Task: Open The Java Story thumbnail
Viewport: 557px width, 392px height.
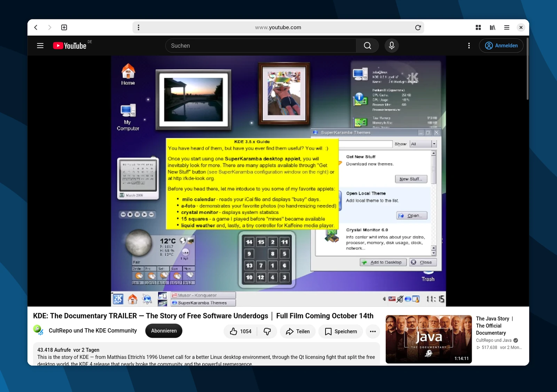Action: click(x=429, y=339)
